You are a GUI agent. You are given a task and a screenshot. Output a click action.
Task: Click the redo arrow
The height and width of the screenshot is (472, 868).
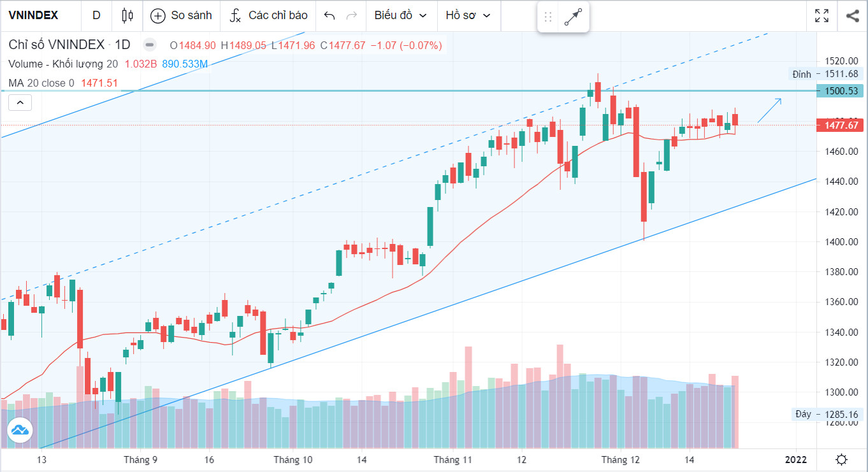(351, 15)
